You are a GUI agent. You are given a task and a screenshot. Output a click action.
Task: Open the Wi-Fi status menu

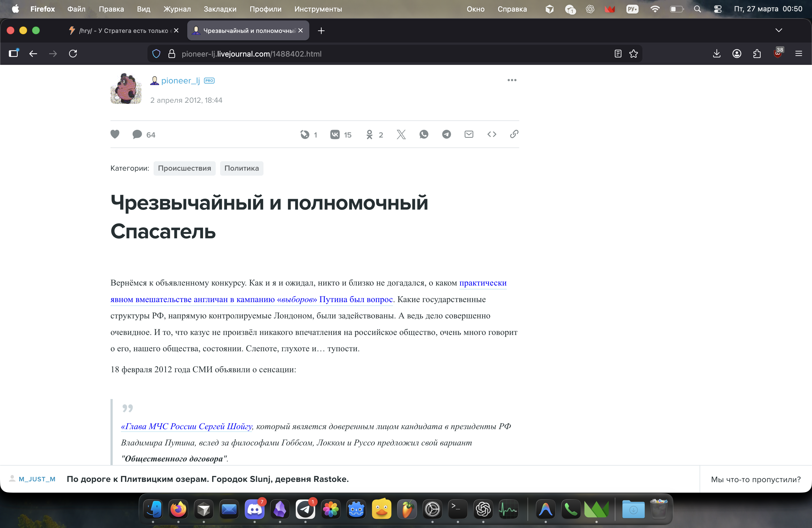click(655, 9)
